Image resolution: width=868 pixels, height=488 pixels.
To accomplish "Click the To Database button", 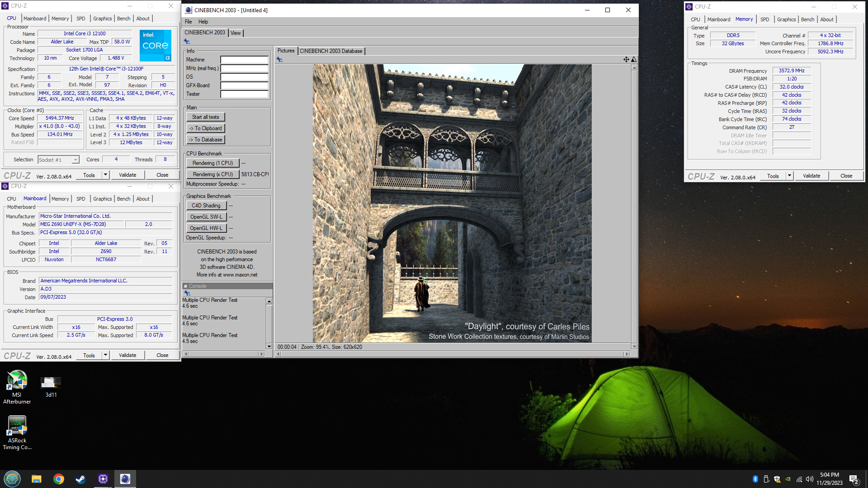I will pos(206,140).
